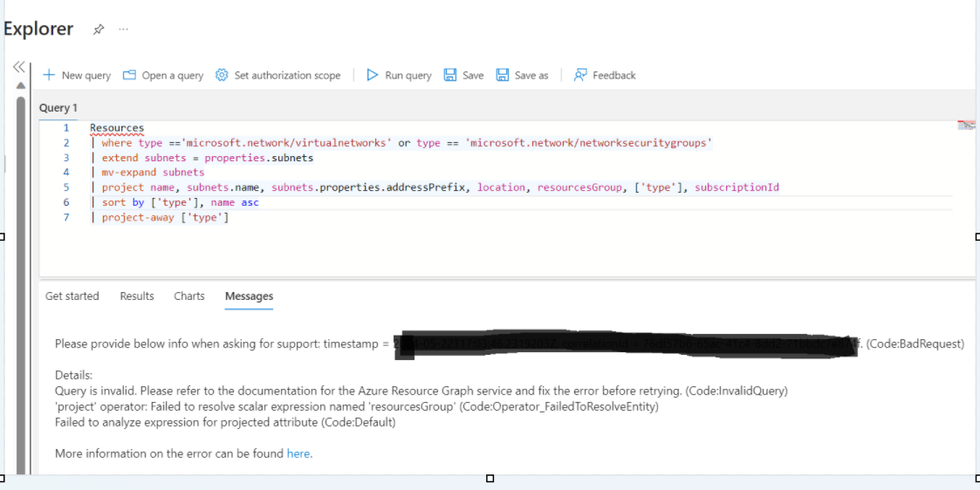This screenshot has width=980, height=490.
Task: Click 'microsoft.network/virtualnetworks' string in query
Action: pos(286,143)
